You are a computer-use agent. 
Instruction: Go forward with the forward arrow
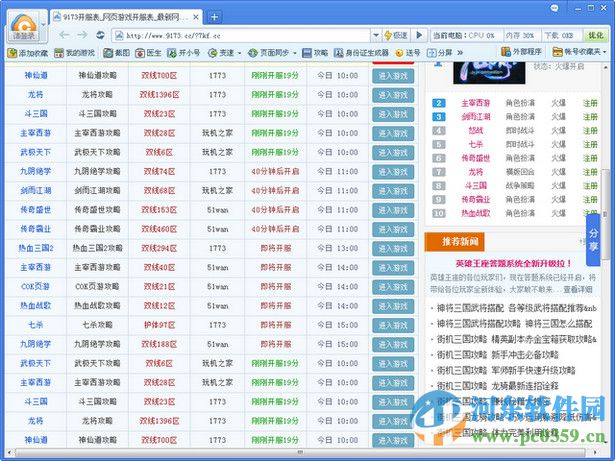[82, 35]
